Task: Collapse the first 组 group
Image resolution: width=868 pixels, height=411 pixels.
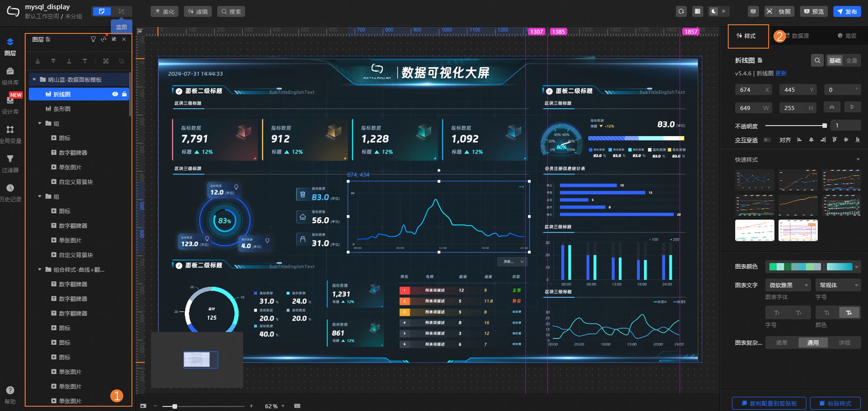Action: tap(40, 123)
